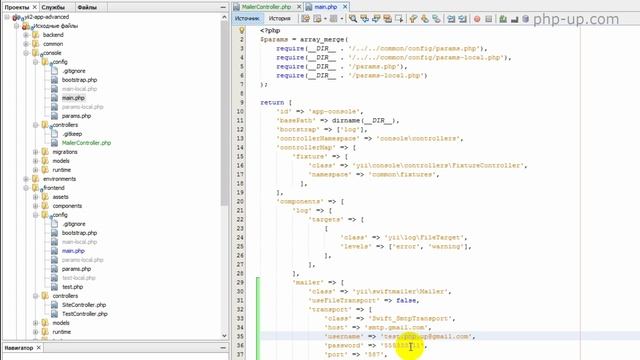
Task: Select the Источник source view
Action: click(247, 19)
